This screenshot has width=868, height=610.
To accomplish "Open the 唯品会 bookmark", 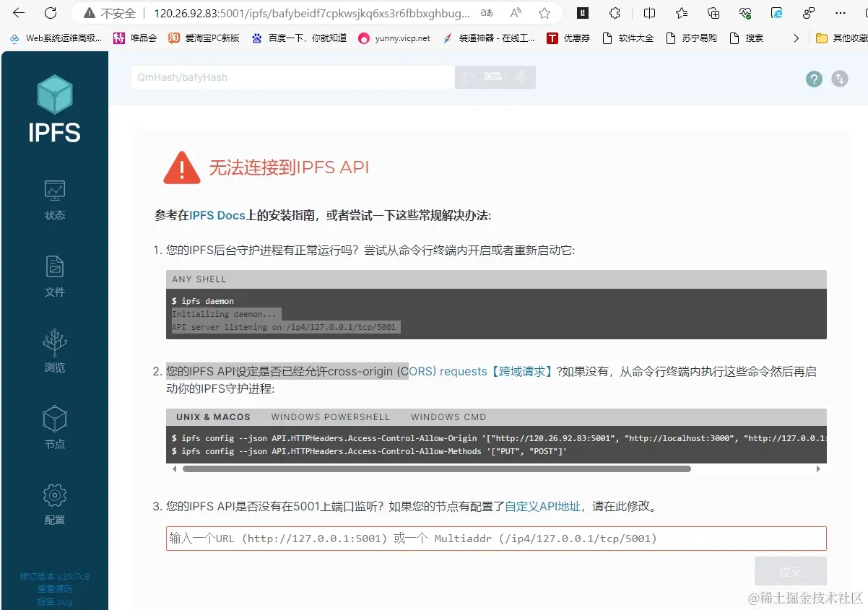I will point(135,38).
